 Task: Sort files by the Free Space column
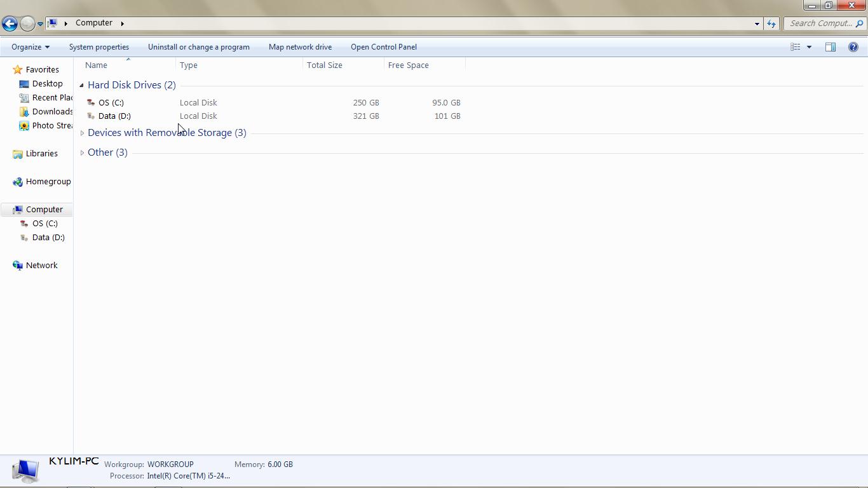pyautogui.click(x=409, y=65)
